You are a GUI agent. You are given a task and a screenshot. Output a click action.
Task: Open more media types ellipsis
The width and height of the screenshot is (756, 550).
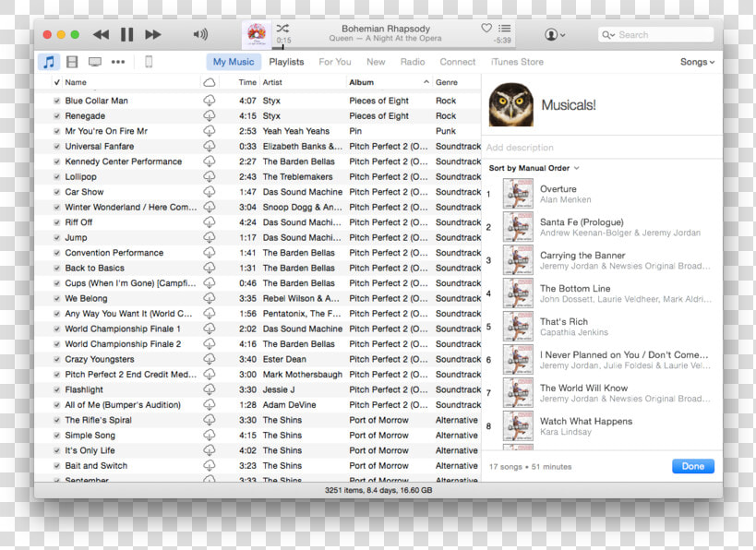[117, 62]
